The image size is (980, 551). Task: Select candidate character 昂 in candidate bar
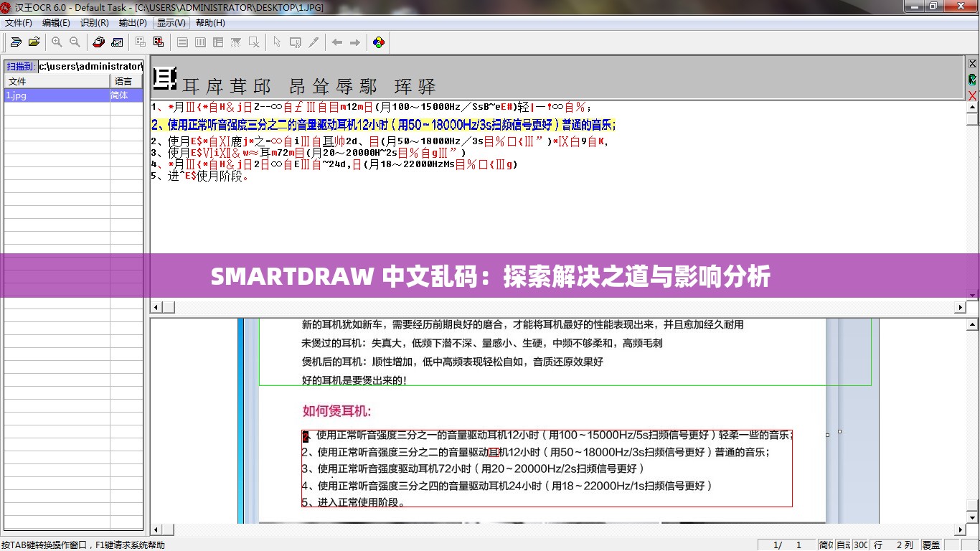[x=298, y=87]
